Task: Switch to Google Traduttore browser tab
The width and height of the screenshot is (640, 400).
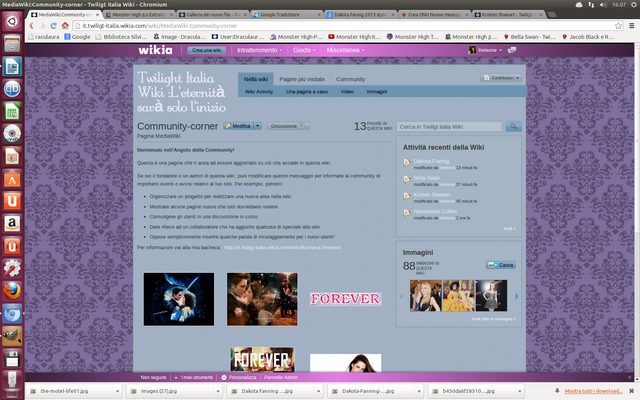Action: 287,14
